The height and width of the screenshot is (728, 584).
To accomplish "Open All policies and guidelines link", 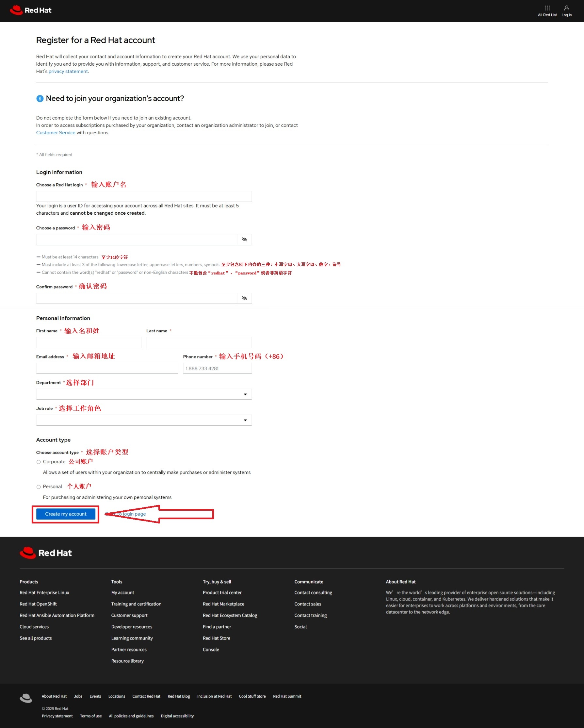I will pyautogui.click(x=131, y=716).
